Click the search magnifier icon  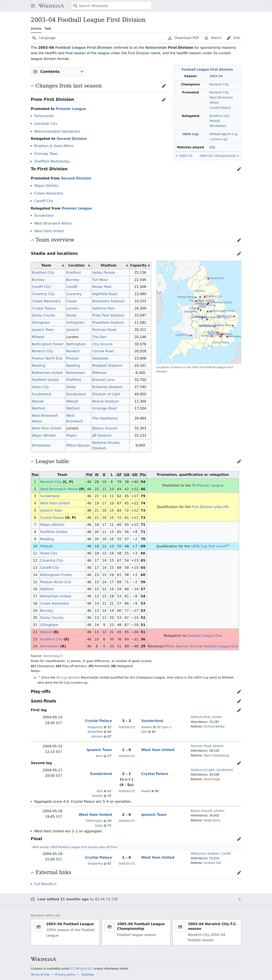(75, 6)
